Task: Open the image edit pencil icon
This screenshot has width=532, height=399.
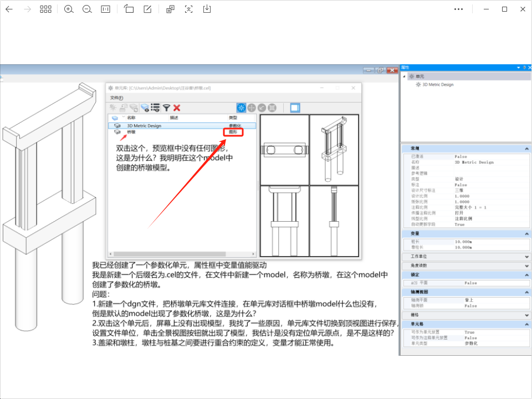Action: click(147, 9)
